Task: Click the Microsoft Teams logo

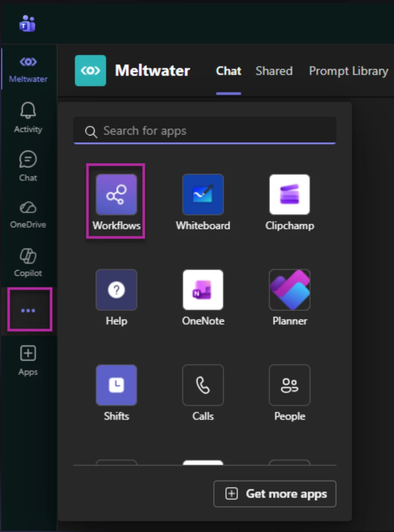Action: (27, 23)
